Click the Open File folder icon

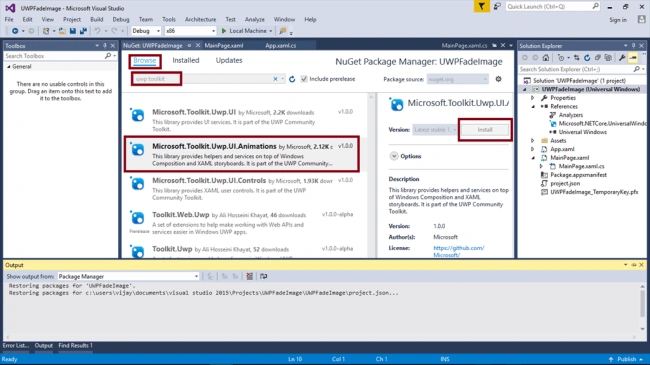point(62,31)
